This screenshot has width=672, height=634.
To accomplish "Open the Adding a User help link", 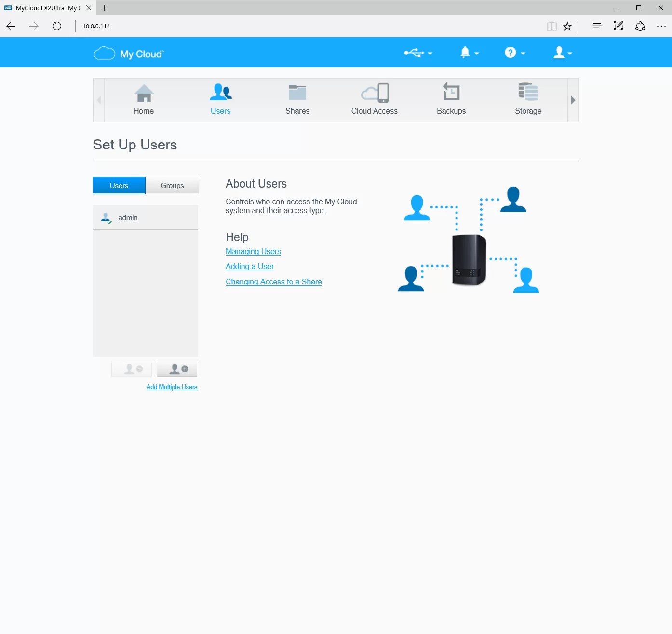I will (250, 266).
